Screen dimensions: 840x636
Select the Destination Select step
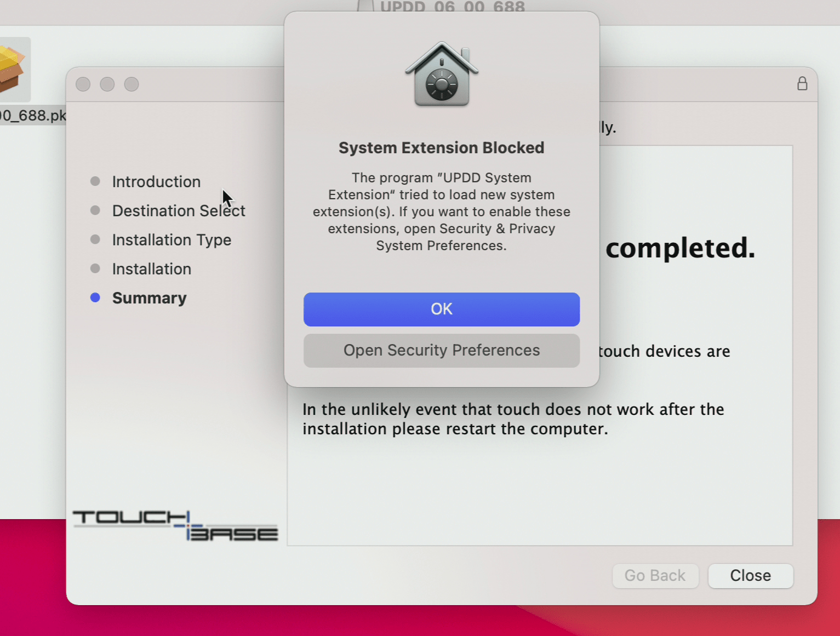pyautogui.click(x=178, y=210)
